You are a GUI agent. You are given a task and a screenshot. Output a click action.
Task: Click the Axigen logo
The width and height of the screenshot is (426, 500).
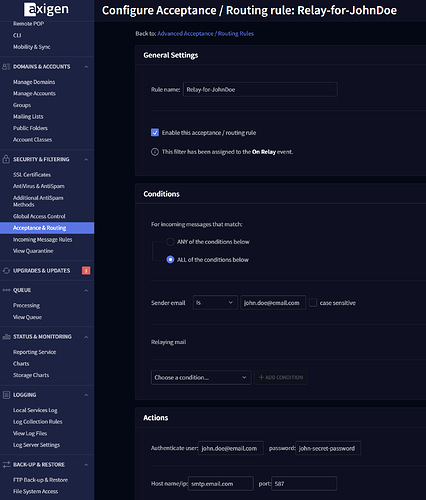coord(47,9)
